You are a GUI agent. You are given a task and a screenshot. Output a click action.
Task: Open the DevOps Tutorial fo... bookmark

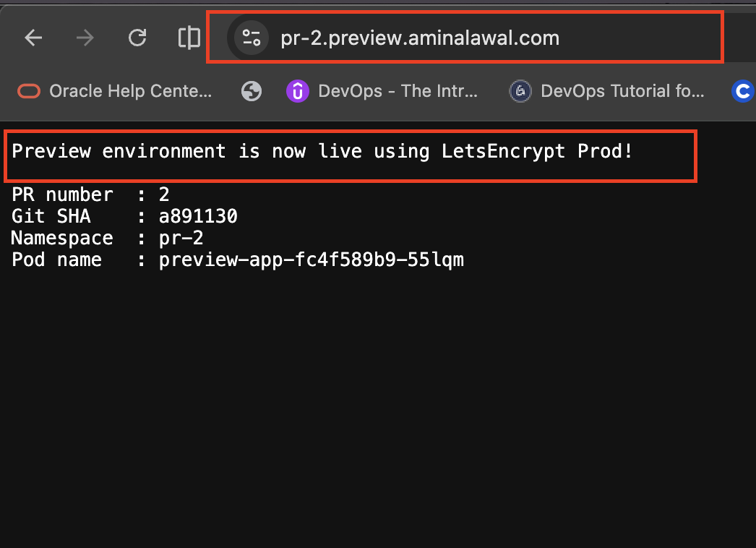point(606,90)
